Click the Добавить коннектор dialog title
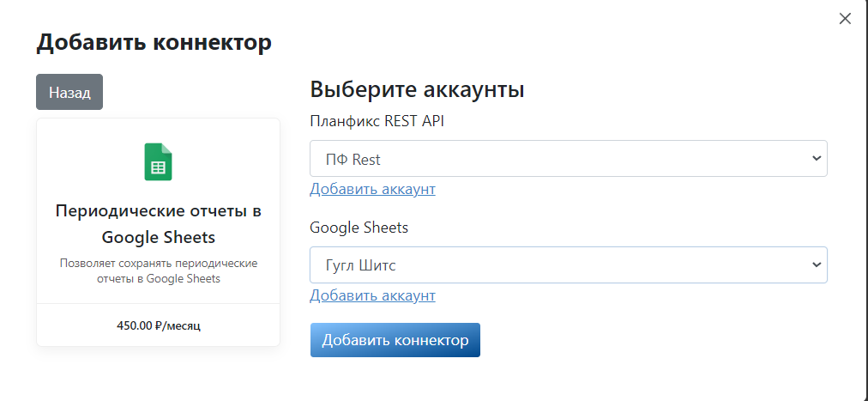The width and height of the screenshot is (868, 401). (x=154, y=43)
